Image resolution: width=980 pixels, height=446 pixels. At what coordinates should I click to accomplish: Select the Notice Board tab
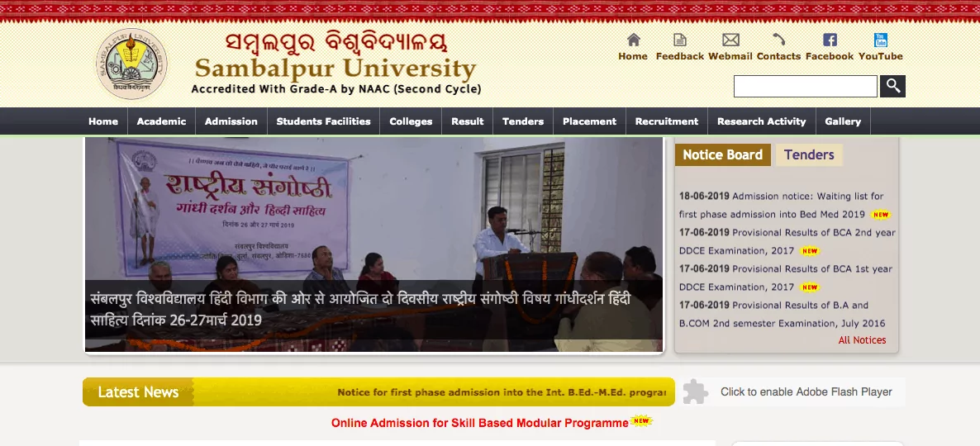(x=722, y=155)
